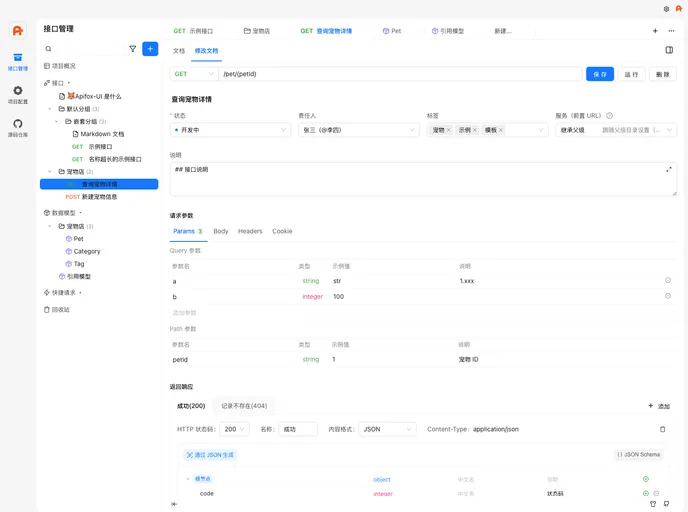This screenshot has width=688, height=512.
Task: Delete query parameter b with its minus icon
Action: pos(668,296)
